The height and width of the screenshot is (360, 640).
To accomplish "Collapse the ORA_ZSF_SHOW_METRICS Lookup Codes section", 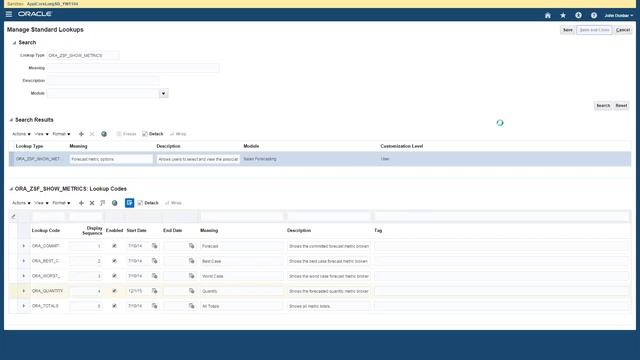I will [11, 189].
